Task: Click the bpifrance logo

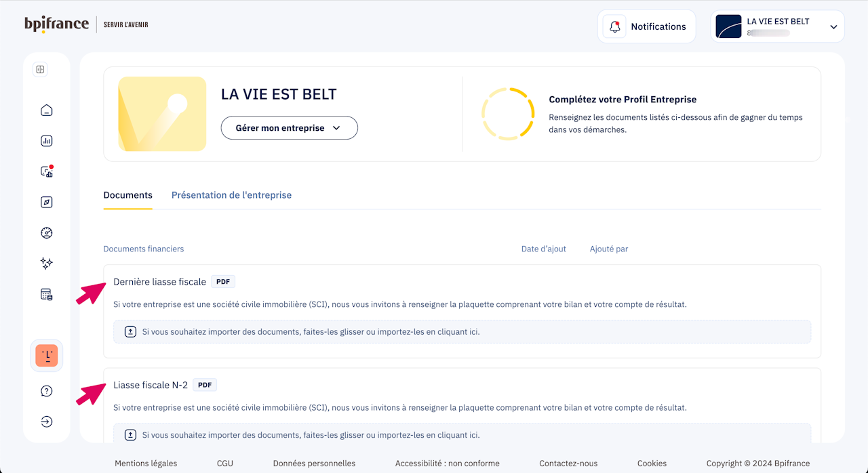Action: coord(57,24)
